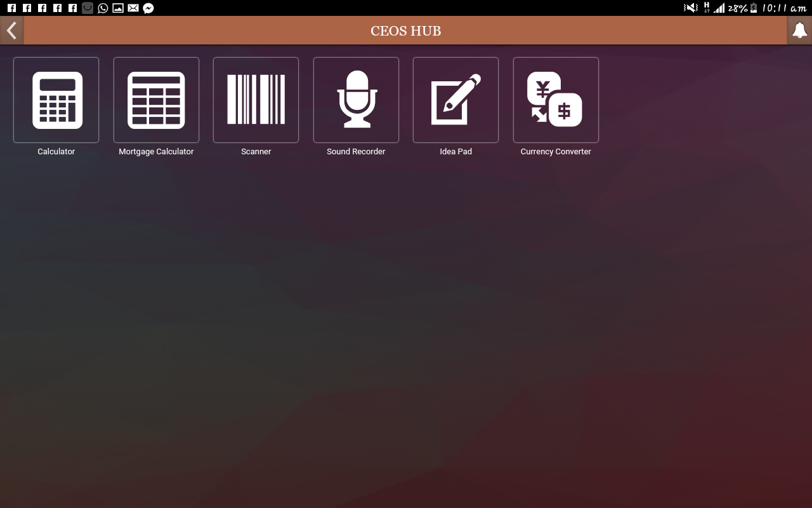Go back using the back arrow
The image size is (812, 508).
click(x=11, y=30)
